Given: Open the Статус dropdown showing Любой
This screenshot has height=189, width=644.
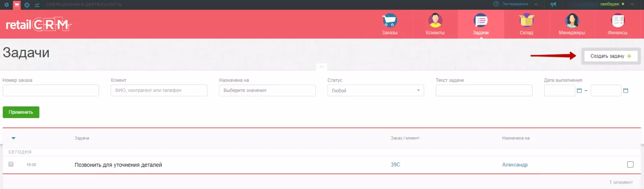Looking at the screenshot, I should coord(376,90).
